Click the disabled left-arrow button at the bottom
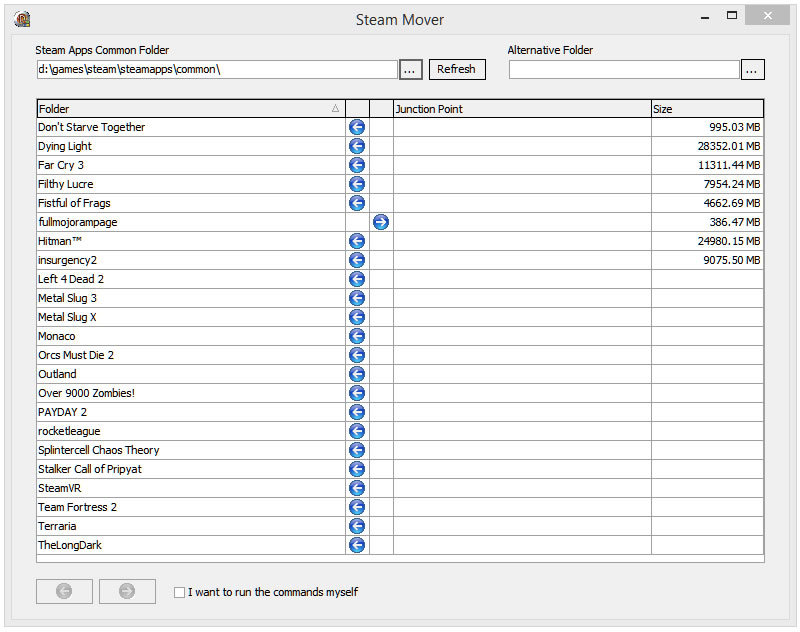The height and width of the screenshot is (632, 800). tap(64, 591)
